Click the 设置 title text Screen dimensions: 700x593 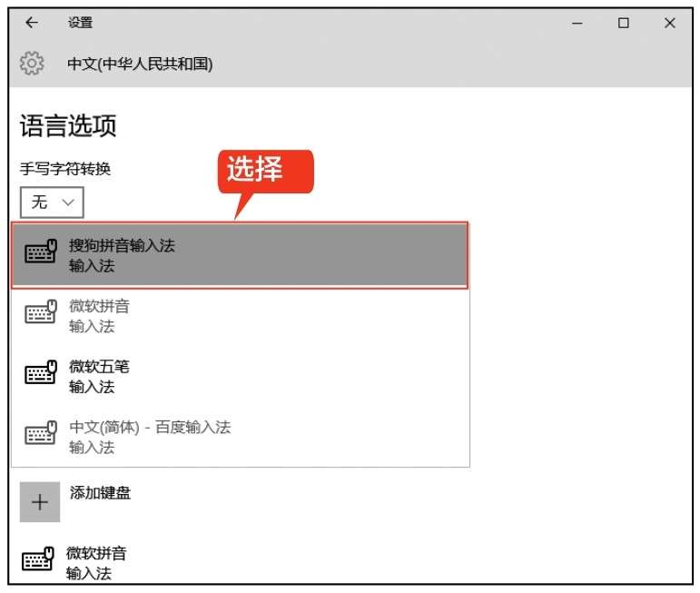click(x=81, y=23)
